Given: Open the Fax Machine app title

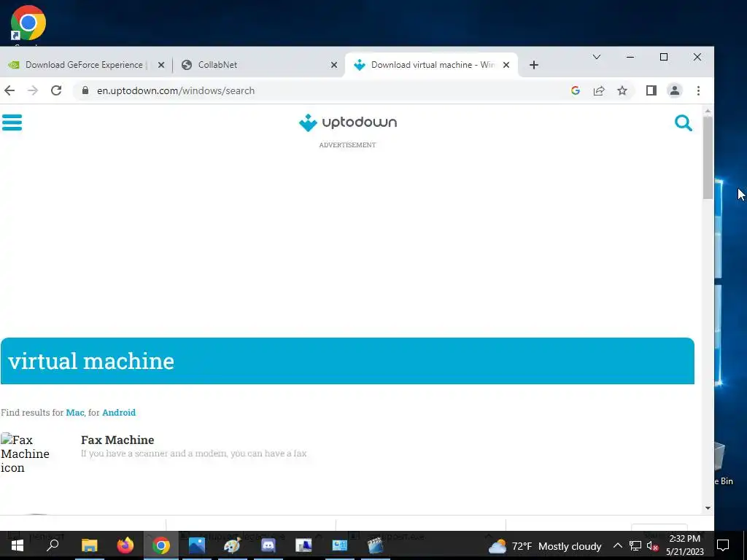Looking at the screenshot, I should [117, 440].
